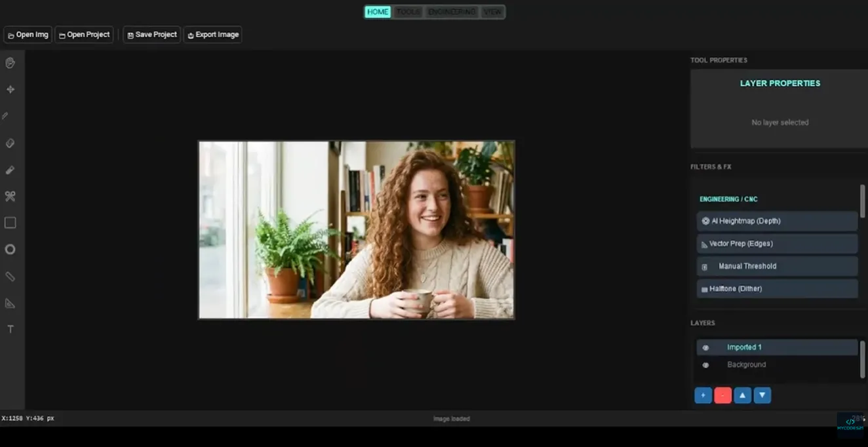Add a new layer with plus button
This screenshot has height=447, width=868.
coord(703,395)
